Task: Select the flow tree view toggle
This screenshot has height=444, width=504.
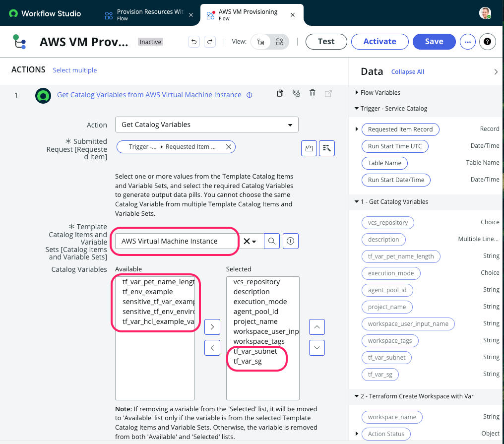Action: (x=260, y=42)
